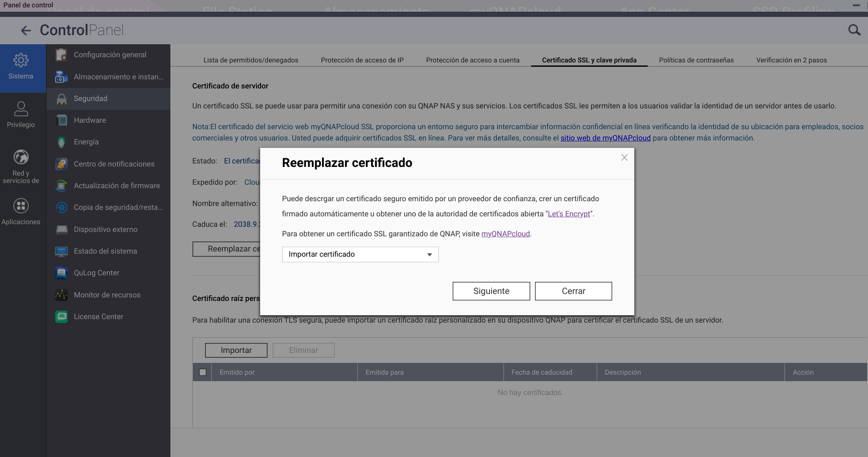The width and height of the screenshot is (868, 457).
Task: Switch to Políticas de contraseñas tab
Action: pos(696,60)
